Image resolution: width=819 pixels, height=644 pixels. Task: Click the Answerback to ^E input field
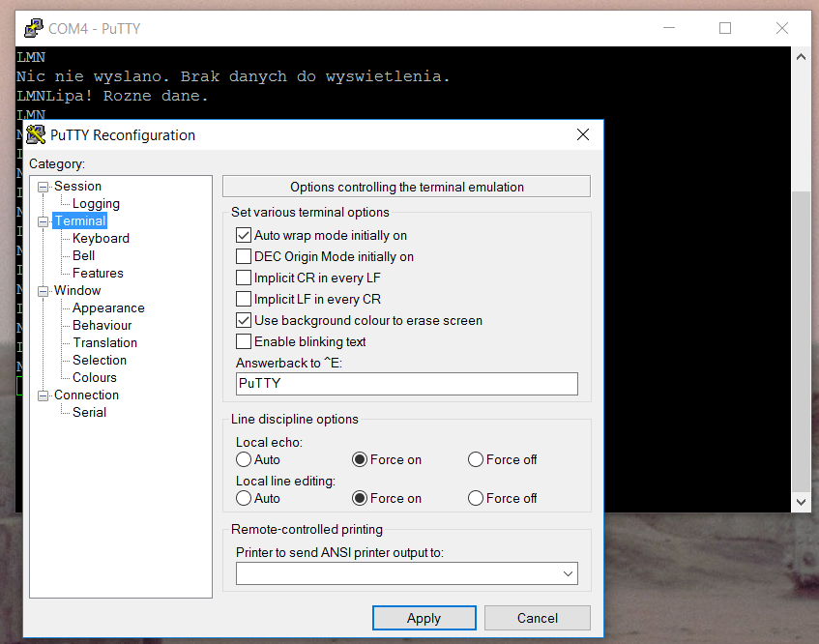click(x=407, y=384)
